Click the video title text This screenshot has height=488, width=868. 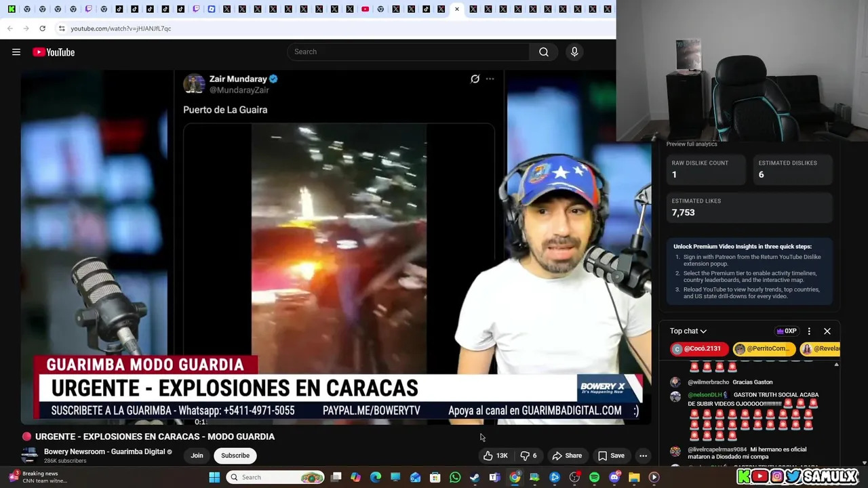tap(155, 436)
